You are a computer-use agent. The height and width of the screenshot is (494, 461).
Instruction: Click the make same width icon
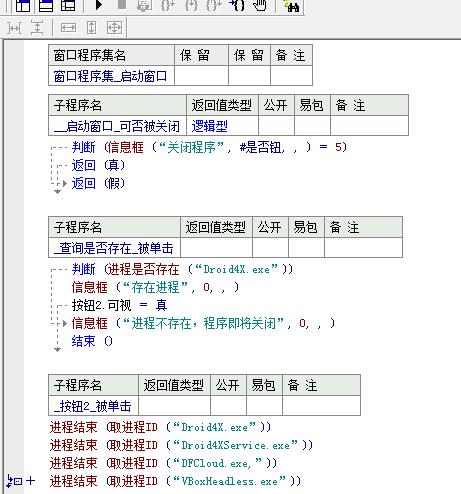pyautogui.click(x=68, y=28)
